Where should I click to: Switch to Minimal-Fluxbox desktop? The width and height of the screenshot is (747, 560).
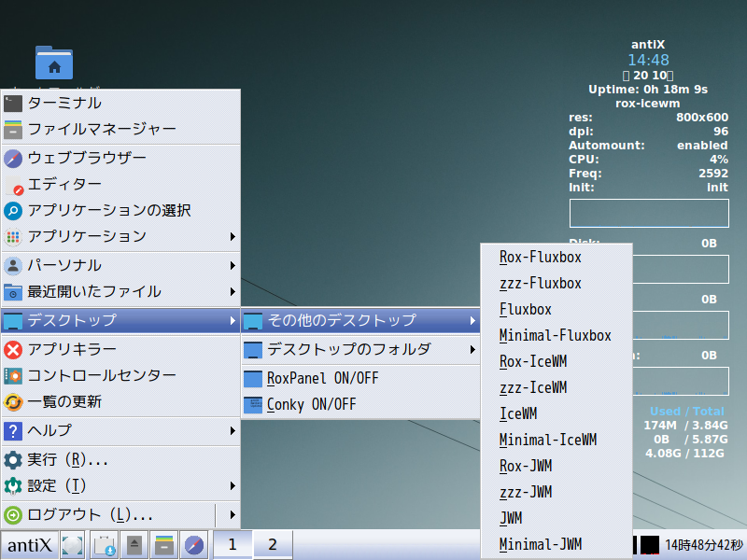pos(557,336)
